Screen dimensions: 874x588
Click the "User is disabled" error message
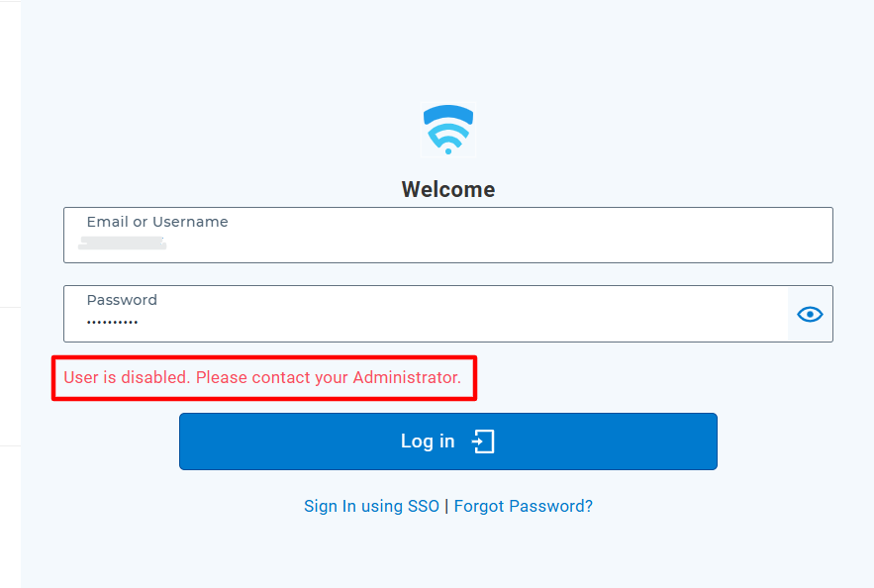point(262,377)
